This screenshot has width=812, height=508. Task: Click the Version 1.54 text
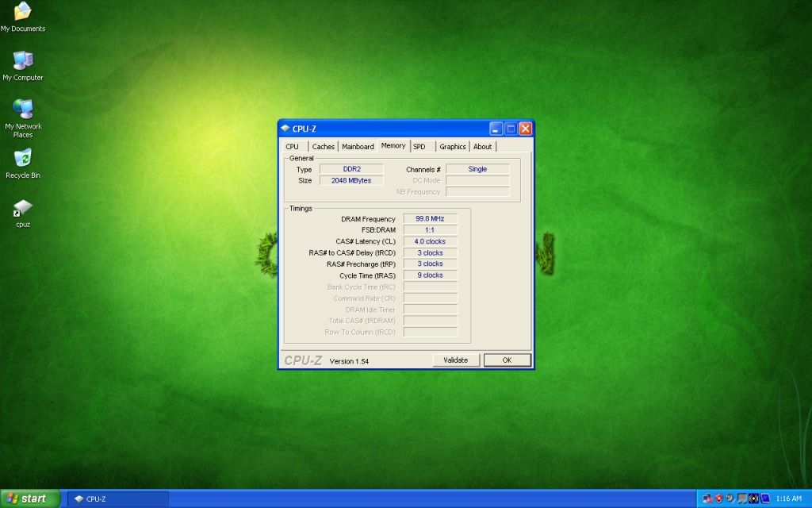[x=349, y=361]
